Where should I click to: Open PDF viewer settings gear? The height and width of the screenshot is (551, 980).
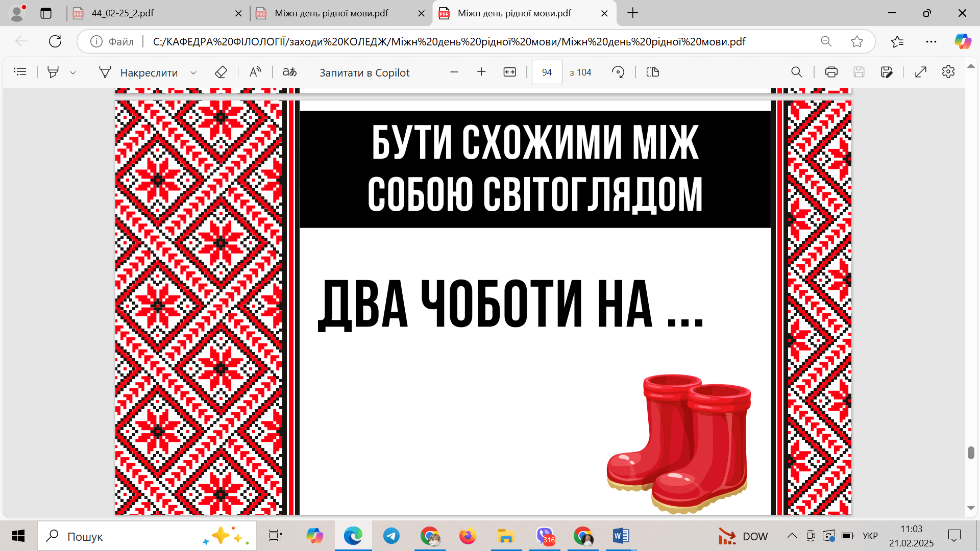pyautogui.click(x=948, y=72)
